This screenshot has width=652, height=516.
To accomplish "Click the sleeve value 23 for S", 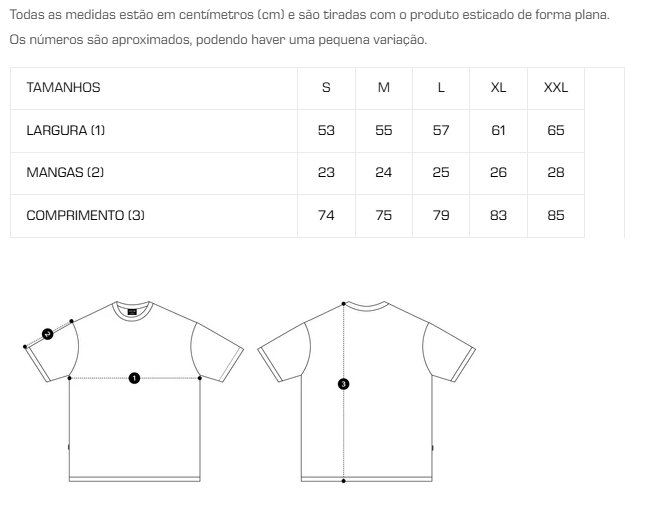I will [326, 173].
